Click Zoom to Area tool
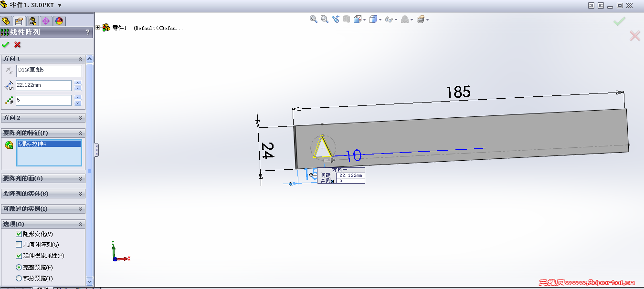 click(x=325, y=19)
